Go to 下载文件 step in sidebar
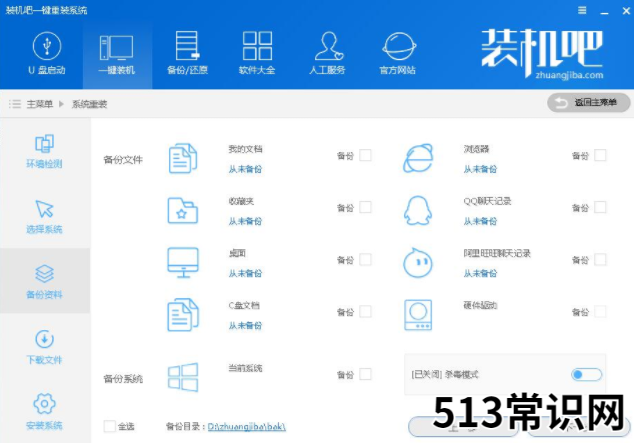The width and height of the screenshot is (634, 443). (44, 348)
